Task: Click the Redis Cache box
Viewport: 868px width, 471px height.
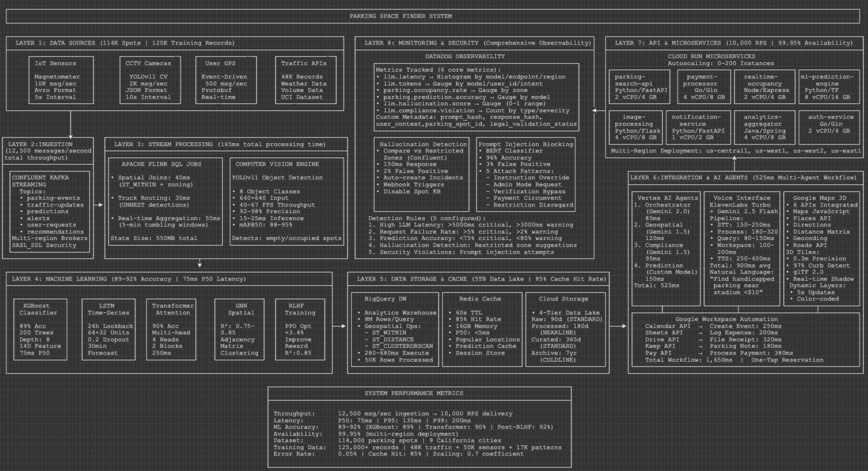Action: 482,329
